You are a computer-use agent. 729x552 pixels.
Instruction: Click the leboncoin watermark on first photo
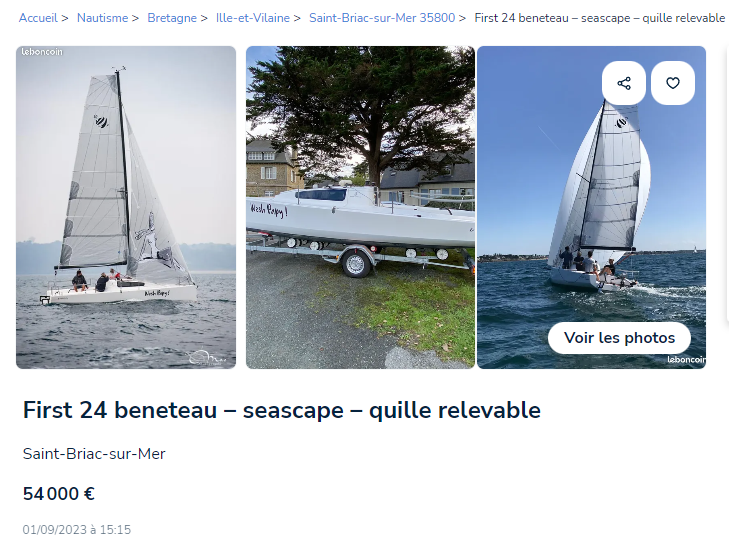[x=42, y=52]
